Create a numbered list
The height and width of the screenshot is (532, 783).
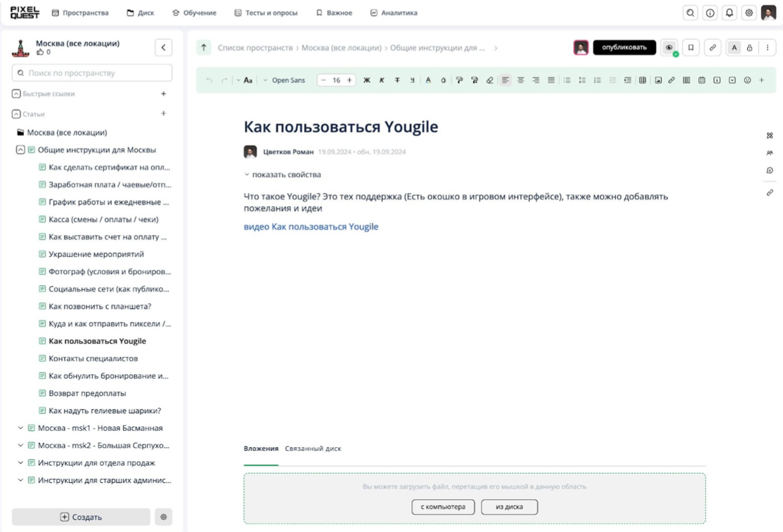pos(582,80)
